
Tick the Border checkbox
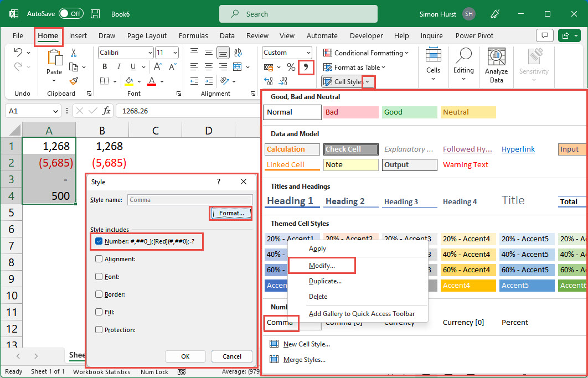point(99,294)
